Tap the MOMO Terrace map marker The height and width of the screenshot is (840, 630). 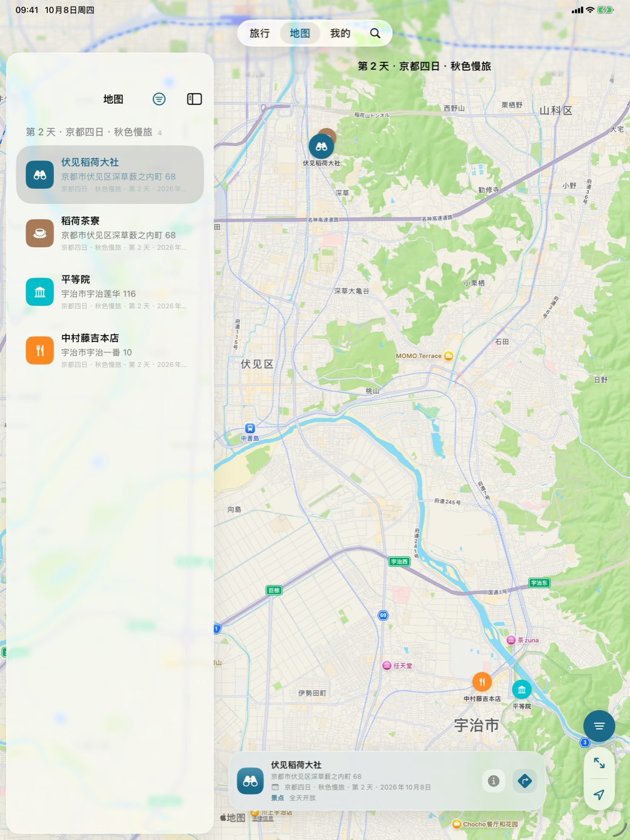coord(449,356)
